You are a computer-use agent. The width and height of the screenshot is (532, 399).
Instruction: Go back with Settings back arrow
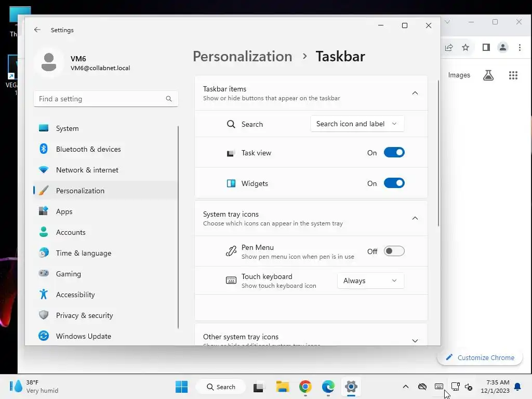click(37, 30)
